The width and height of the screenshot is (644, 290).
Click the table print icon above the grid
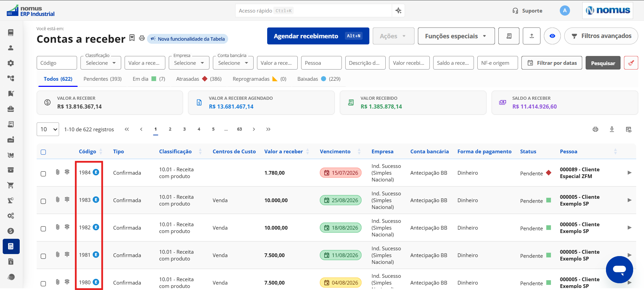(x=595, y=129)
